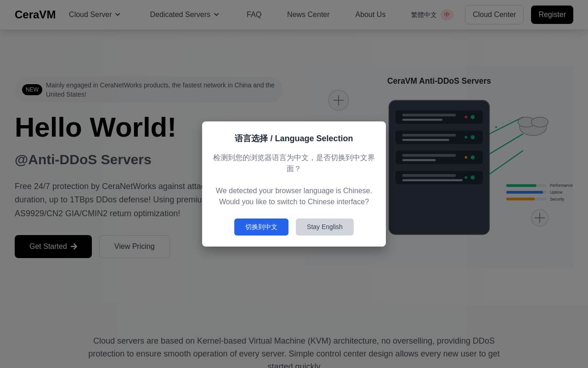Click the server rack illustration
588x368 pixels.
pos(439,167)
